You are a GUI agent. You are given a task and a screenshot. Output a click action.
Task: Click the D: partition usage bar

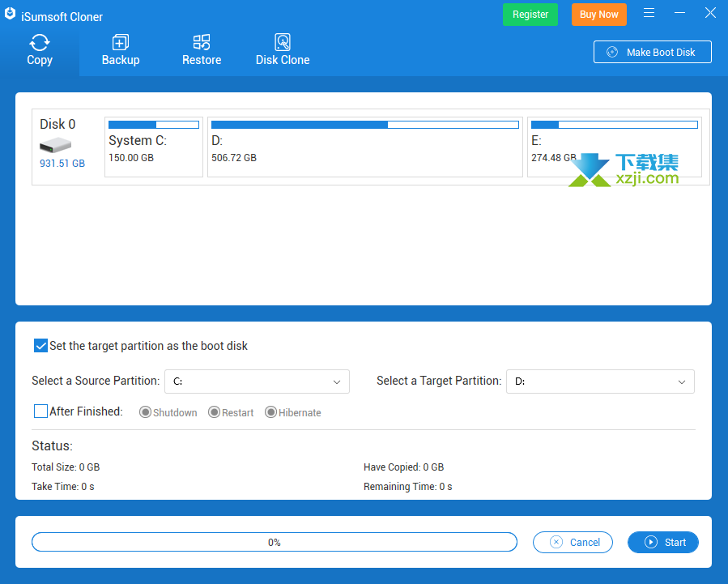point(365,125)
